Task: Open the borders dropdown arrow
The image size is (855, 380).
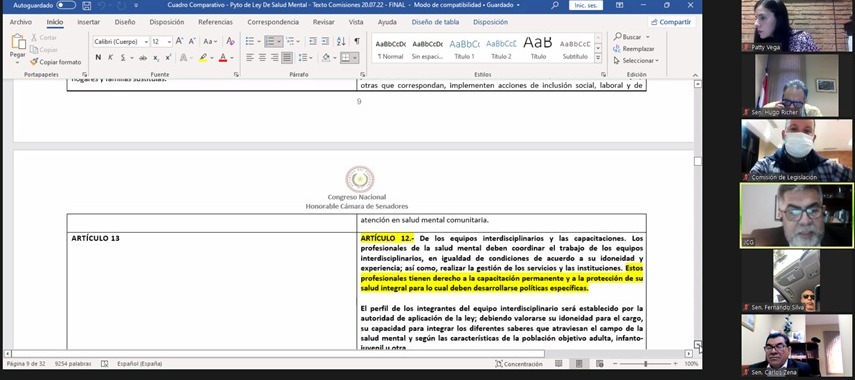Action: [x=356, y=57]
